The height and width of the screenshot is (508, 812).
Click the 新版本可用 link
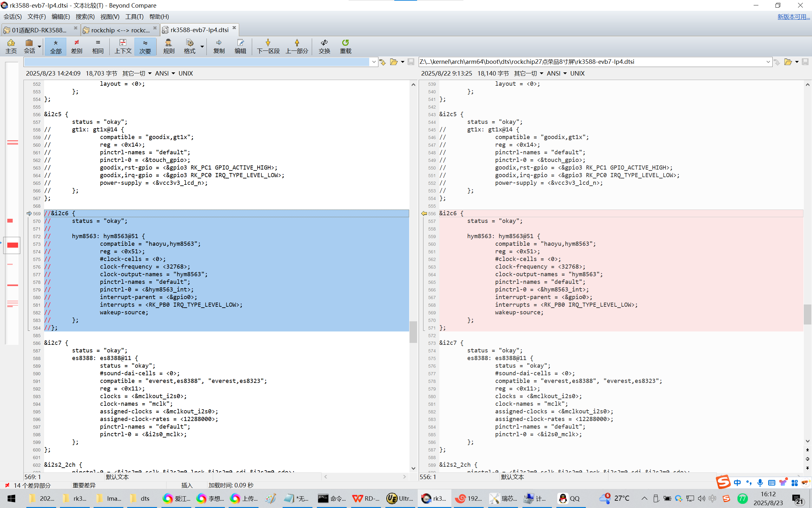[x=794, y=17]
